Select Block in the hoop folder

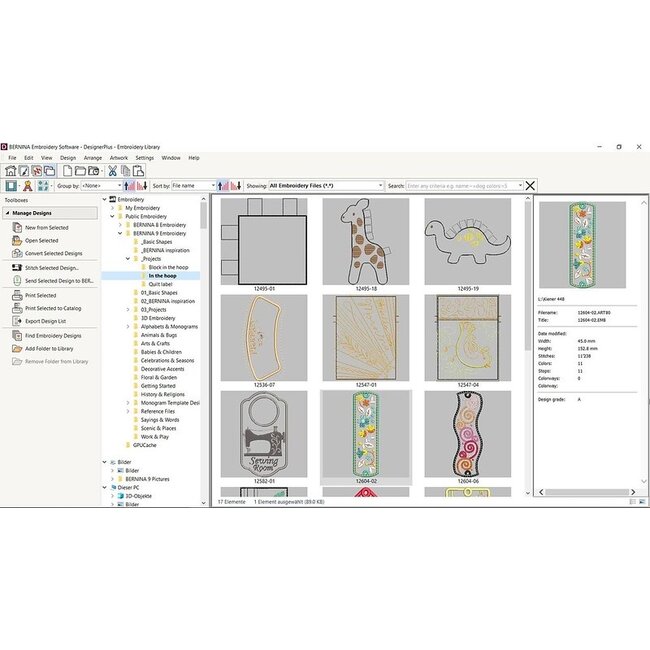168,267
